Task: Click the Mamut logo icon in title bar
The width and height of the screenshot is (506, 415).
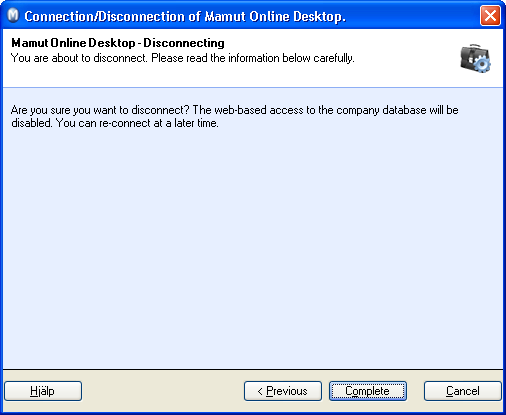Action: [x=13, y=15]
